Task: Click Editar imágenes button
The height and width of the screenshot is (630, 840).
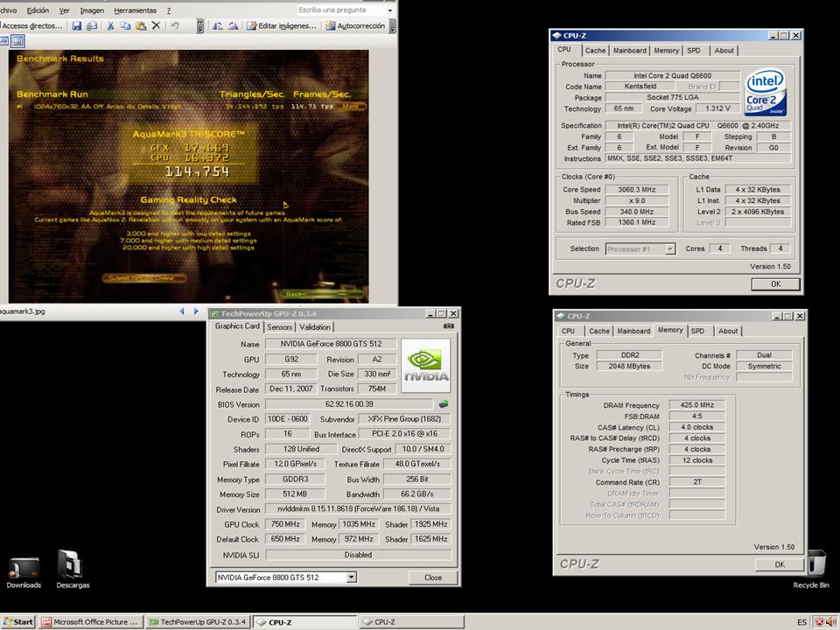Action: [281, 25]
